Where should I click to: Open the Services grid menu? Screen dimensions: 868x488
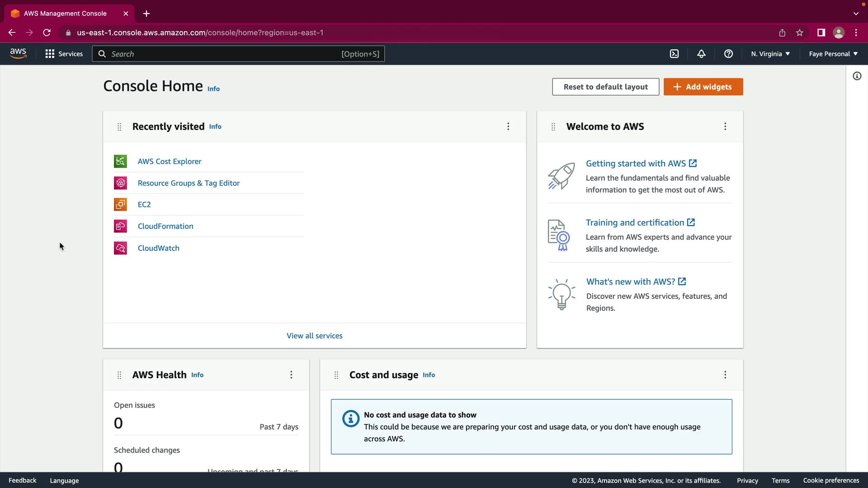(x=64, y=54)
